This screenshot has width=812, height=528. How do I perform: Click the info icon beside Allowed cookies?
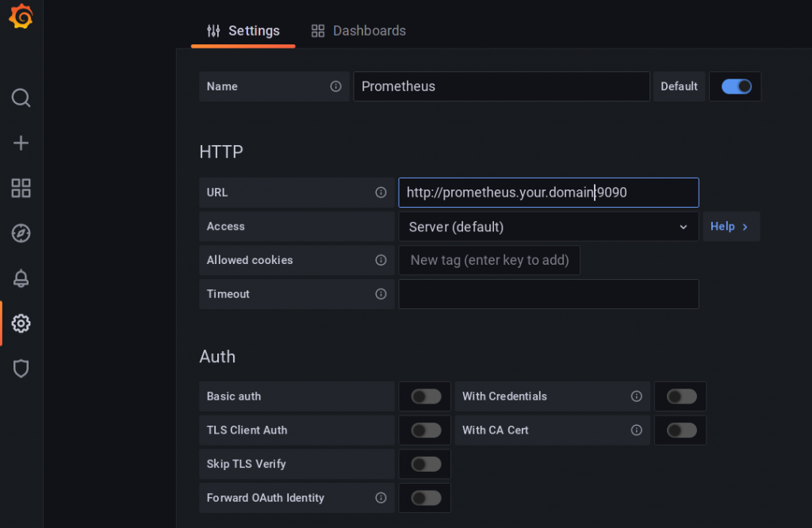[x=381, y=260]
